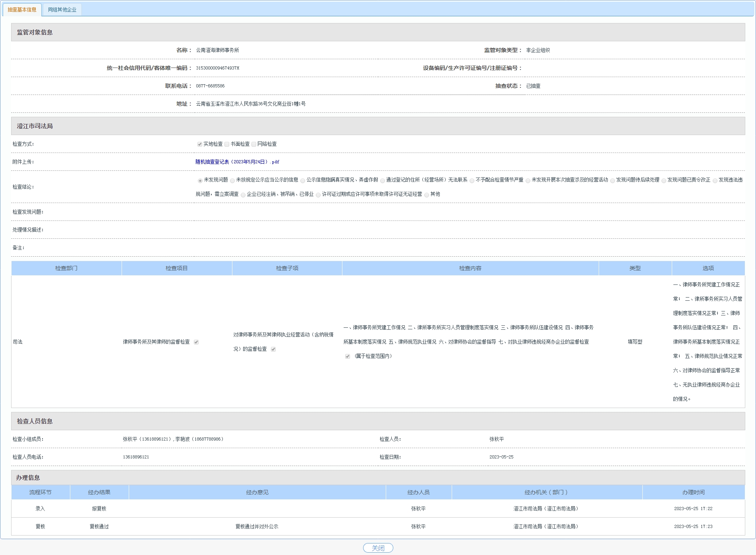Tick the 网络检查 checkbox
Image resolution: width=756 pixels, height=555 pixels.
click(254, 144)
